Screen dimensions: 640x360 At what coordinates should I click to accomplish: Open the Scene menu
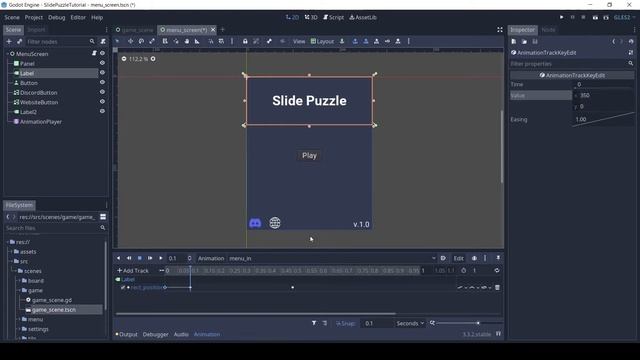(12, 17)
